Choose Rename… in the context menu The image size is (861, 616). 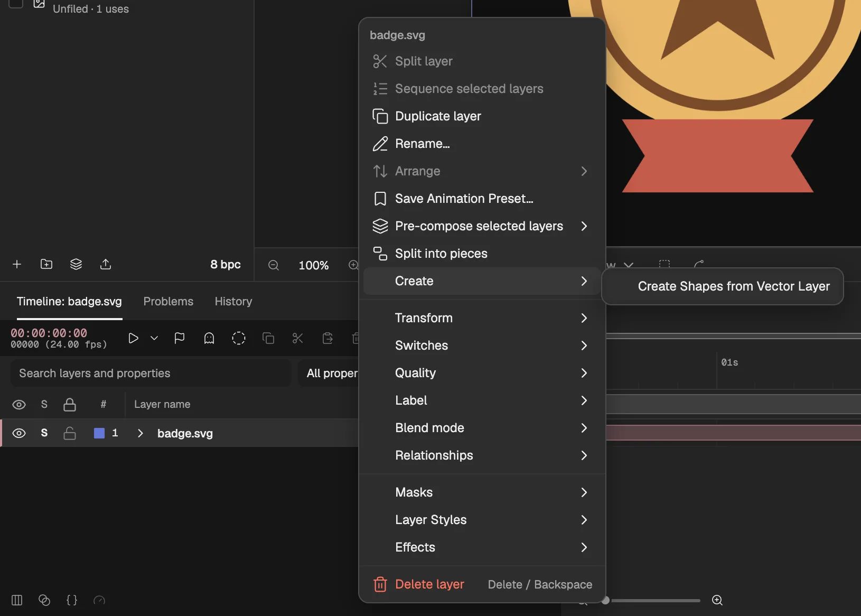[482, 144]
